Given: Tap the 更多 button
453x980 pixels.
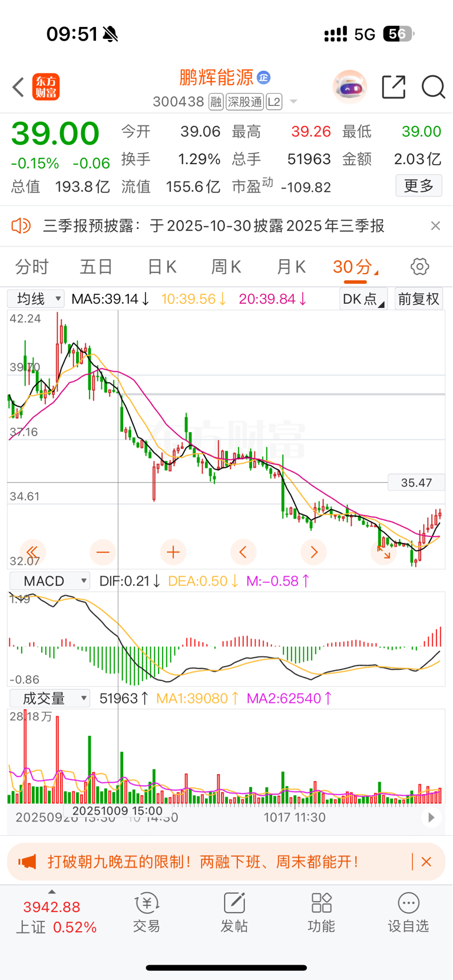Looking at the screenshot, I should pos(419,186).
